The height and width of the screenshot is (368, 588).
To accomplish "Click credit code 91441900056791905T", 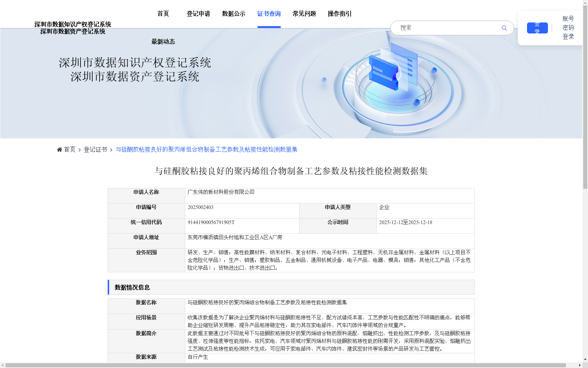I will tap(211, 222).
